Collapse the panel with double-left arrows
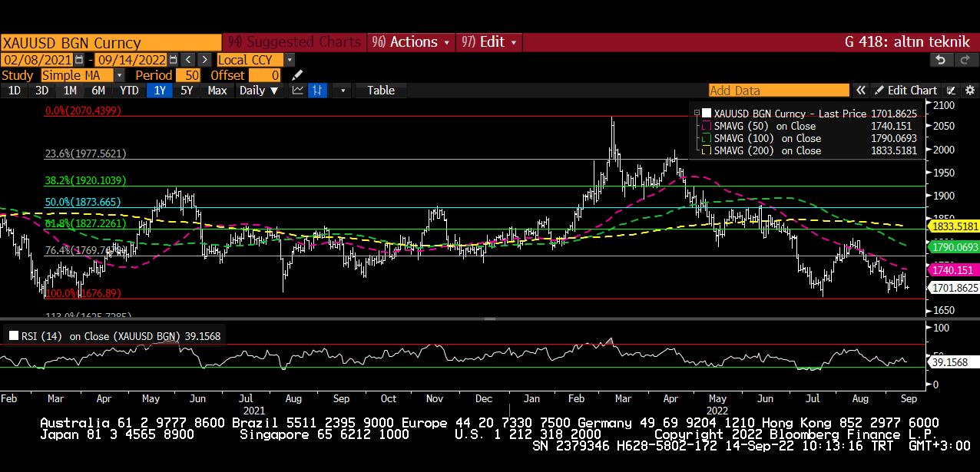The height and width of the screenshot is (472, 980). [x=861, y=91]
